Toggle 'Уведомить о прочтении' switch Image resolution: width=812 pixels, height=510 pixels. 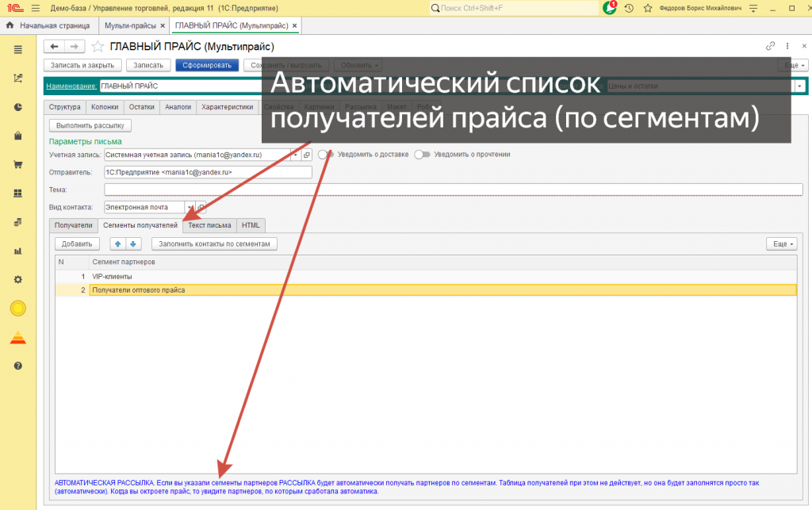tap(422, 155)
